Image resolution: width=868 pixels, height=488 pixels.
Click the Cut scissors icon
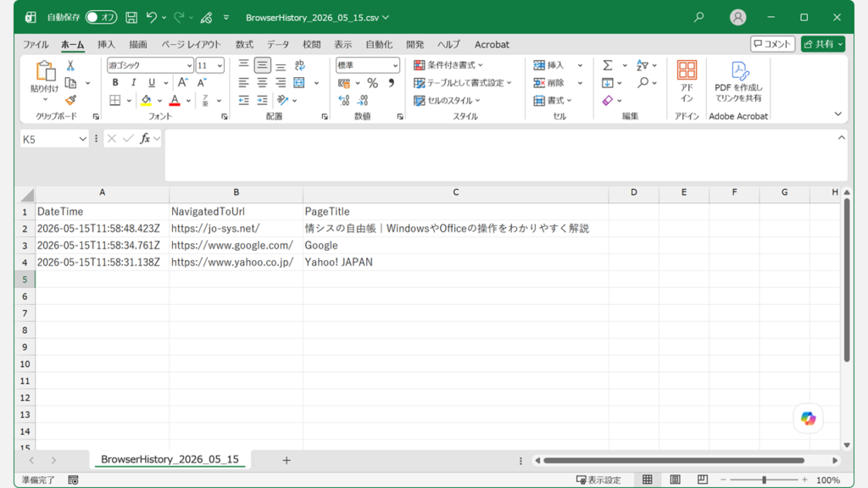tap(70, 65)
